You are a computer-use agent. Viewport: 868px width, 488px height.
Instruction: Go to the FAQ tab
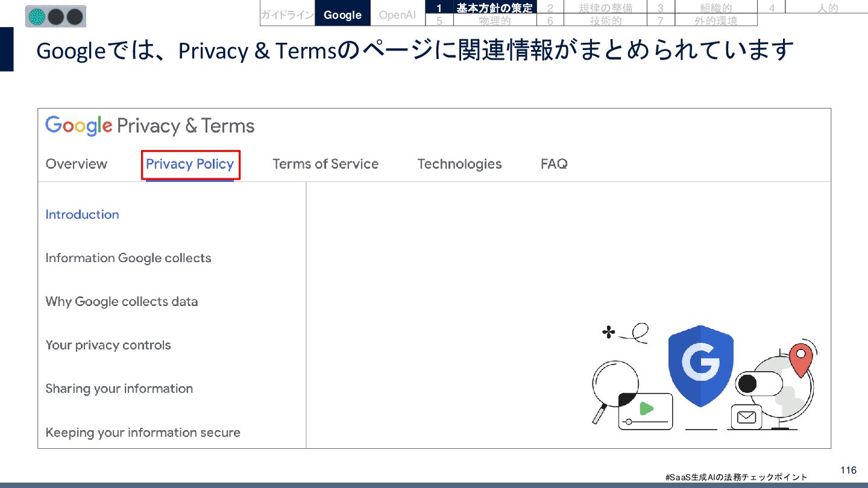(554, 164)
